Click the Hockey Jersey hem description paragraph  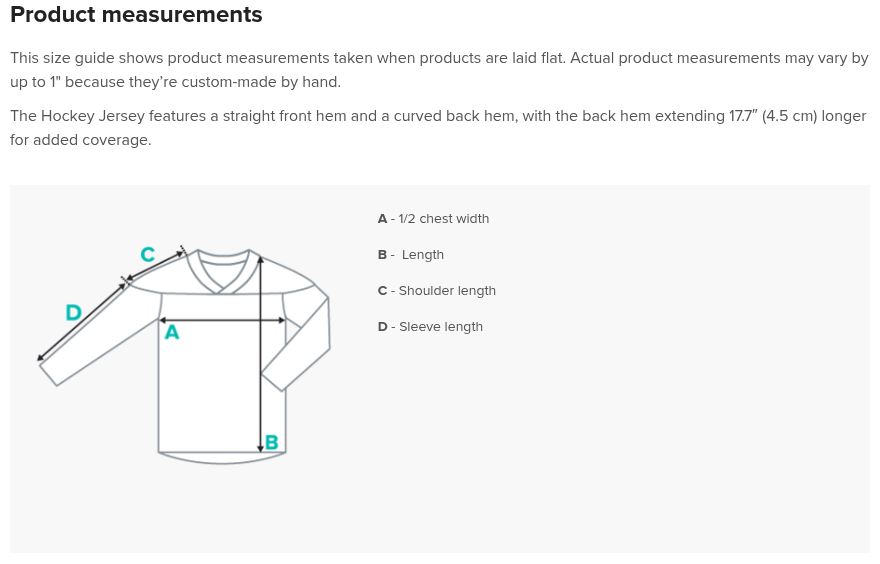click(x=437, y=128)
